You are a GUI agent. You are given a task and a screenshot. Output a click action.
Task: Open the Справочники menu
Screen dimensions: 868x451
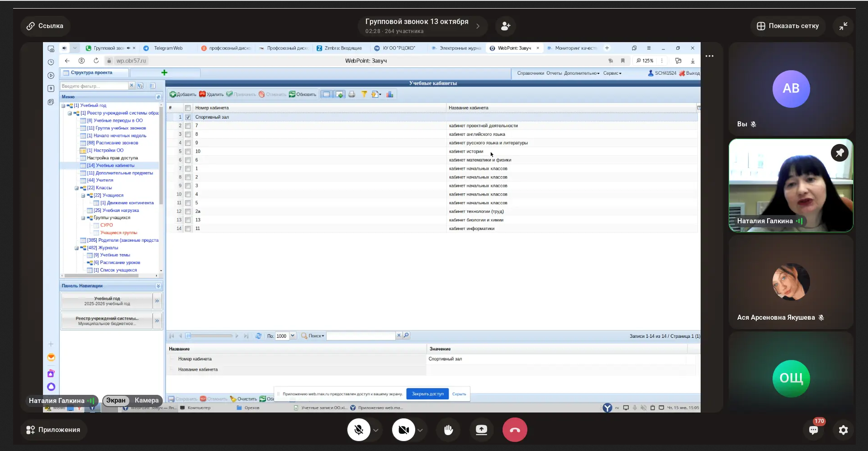(530, 73)
